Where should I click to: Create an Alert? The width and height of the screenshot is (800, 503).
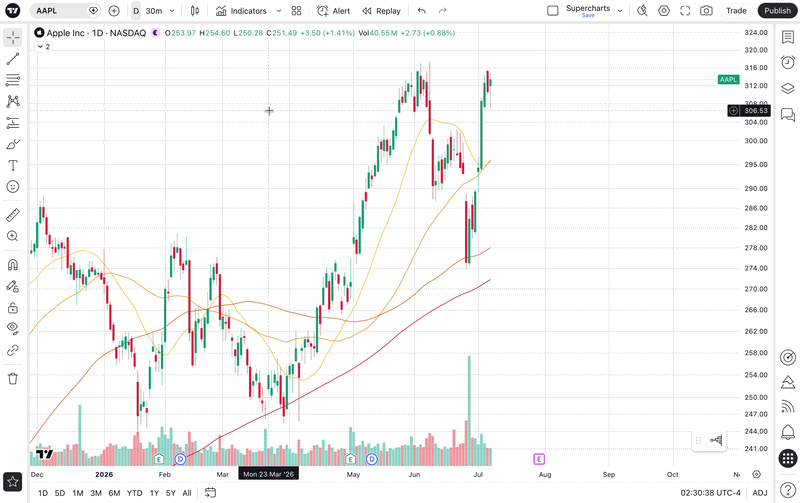[334, 11]
